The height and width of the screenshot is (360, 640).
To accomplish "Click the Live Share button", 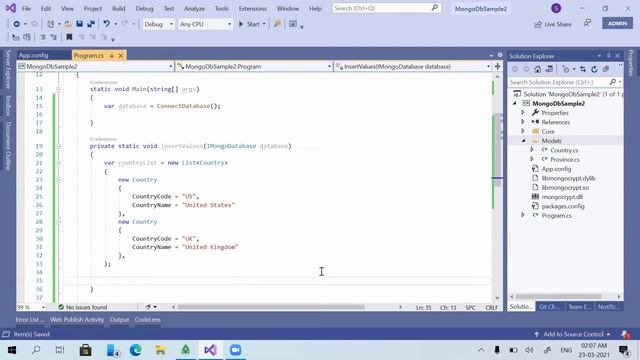I will pyautogui.click(x=553, y=24).
